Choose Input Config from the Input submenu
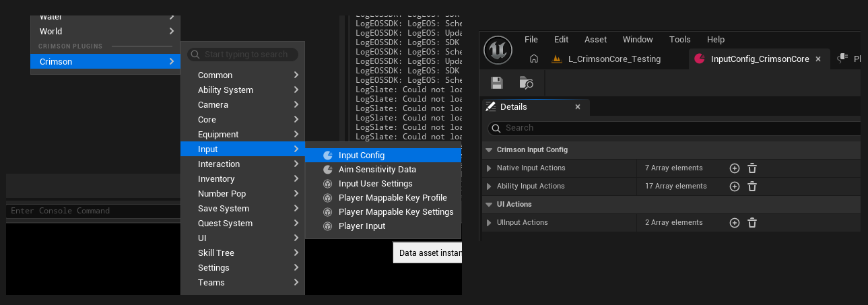Screen dimensions: 868x305 click(x=383, y=156)
